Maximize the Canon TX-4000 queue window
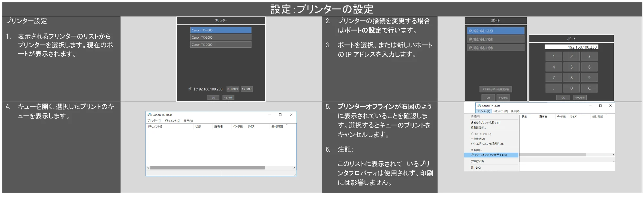 click(x=280, y=115)
